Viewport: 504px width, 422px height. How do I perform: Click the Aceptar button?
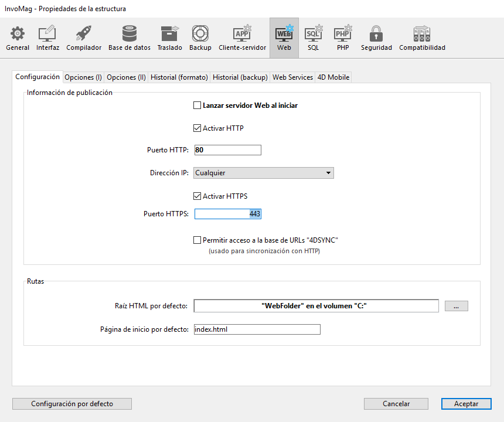[x=466, y=404]
